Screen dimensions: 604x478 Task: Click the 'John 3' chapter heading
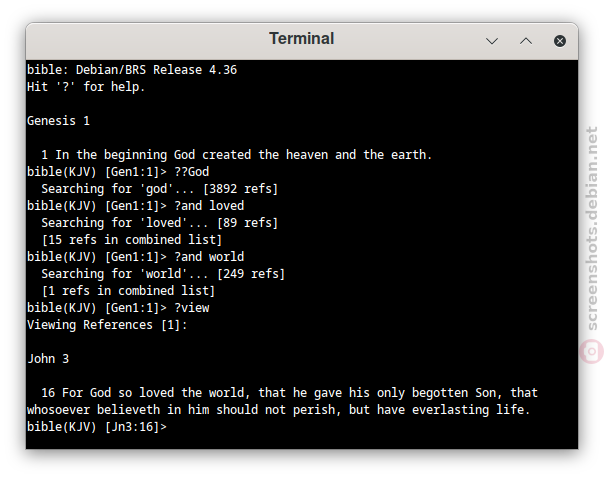pyautogui.click(x=48, y=359)
